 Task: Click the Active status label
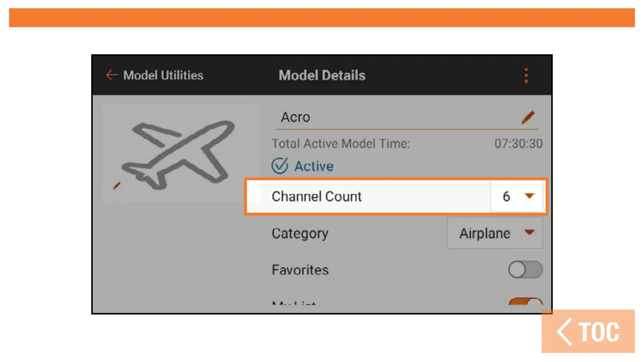314,166
